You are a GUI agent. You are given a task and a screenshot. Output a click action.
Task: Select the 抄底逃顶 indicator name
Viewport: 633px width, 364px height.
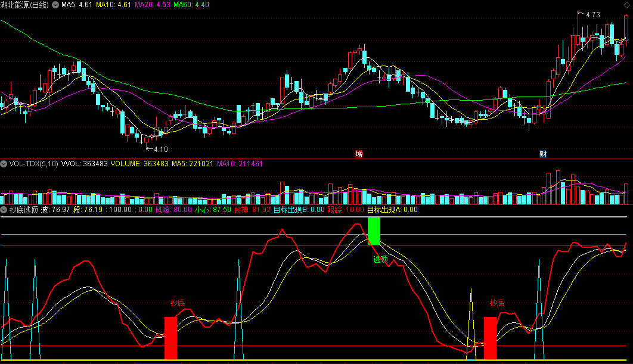point(24,210)
